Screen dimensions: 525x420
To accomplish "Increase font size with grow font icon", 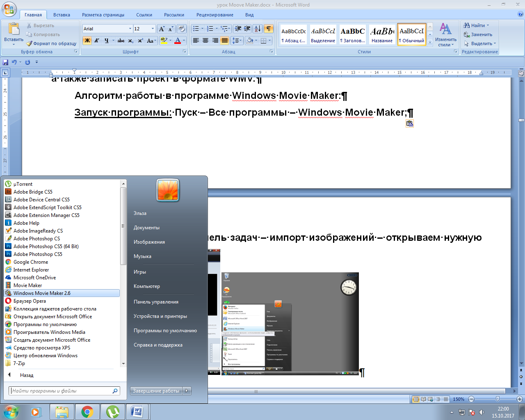I will (162, 29).
